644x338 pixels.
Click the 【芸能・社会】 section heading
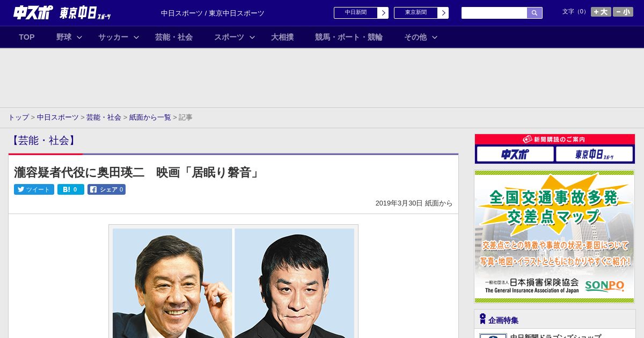click(43, 141)
